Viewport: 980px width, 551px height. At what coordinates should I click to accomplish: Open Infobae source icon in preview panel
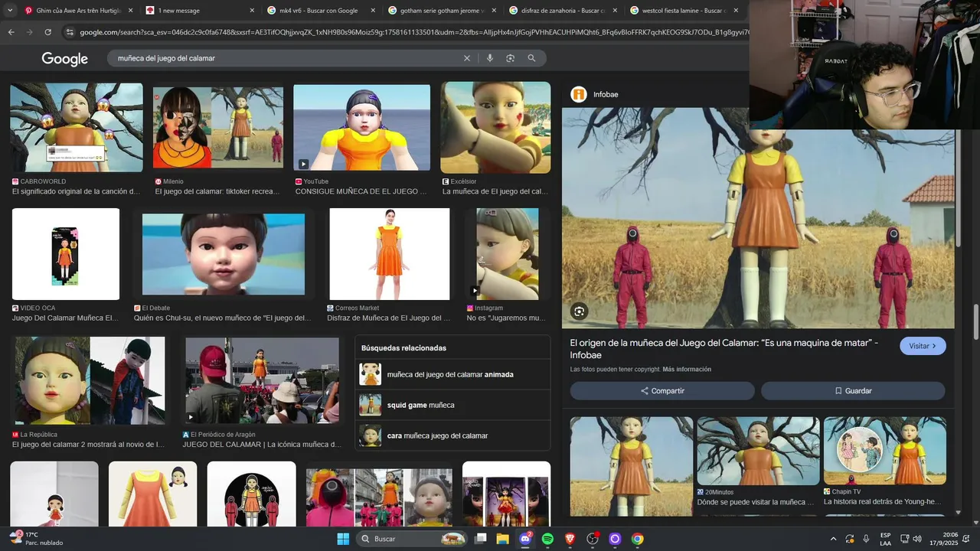point(579,94)
